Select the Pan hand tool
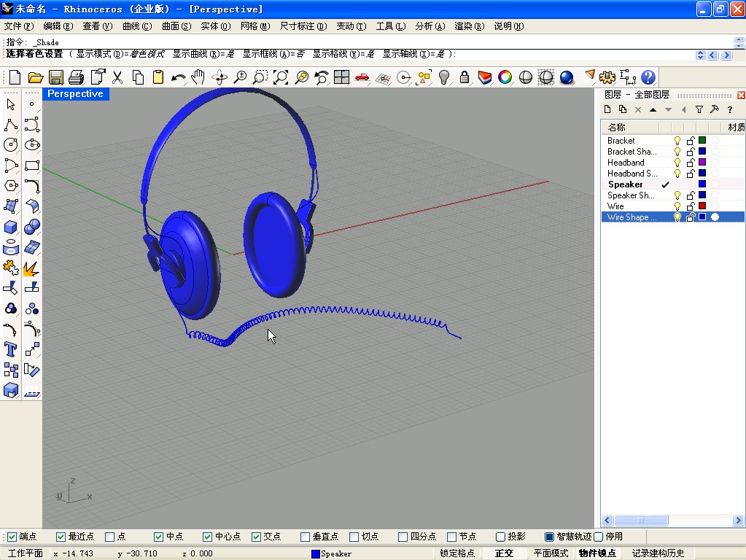Viewport: 746px width, 560px height. tap(198, 77)
